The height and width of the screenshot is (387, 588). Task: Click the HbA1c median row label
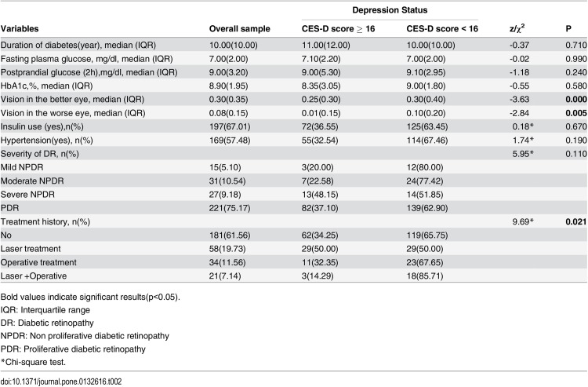tap(46, 86)
